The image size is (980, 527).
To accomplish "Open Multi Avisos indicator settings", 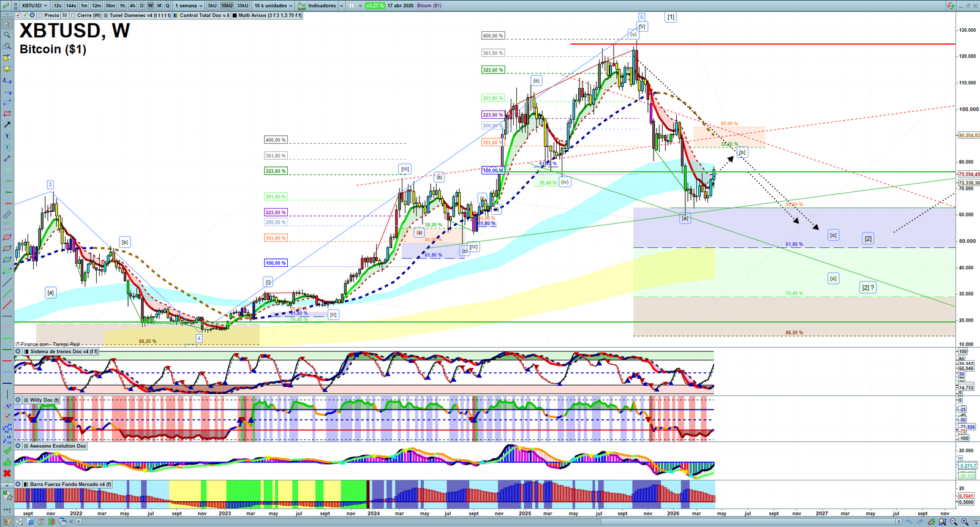I will coord(267,15).
